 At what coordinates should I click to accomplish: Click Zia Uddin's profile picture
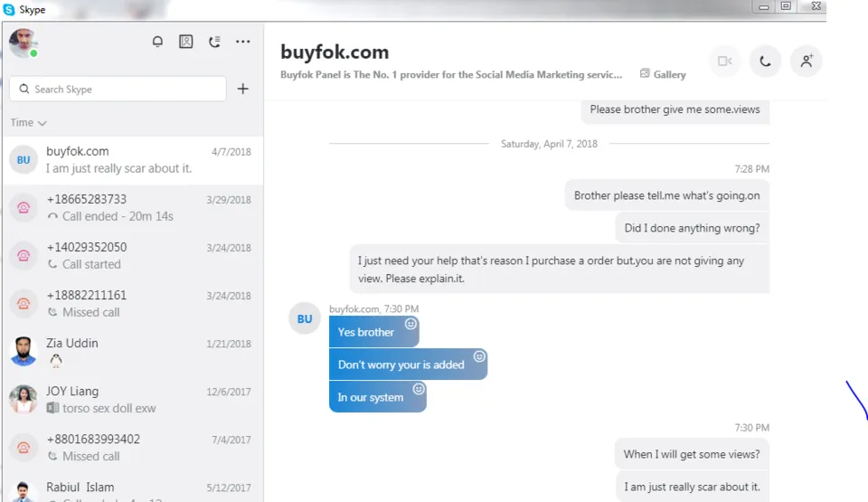tap(24, 352)
